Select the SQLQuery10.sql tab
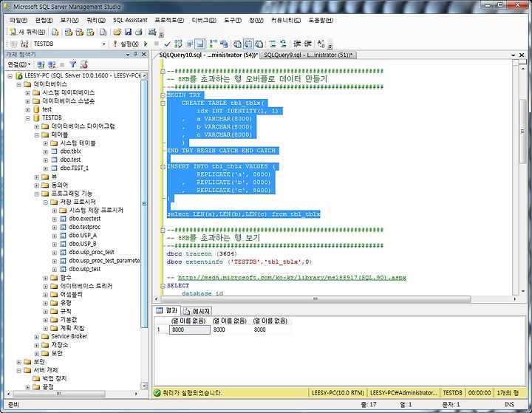 [x=208, y=55]
